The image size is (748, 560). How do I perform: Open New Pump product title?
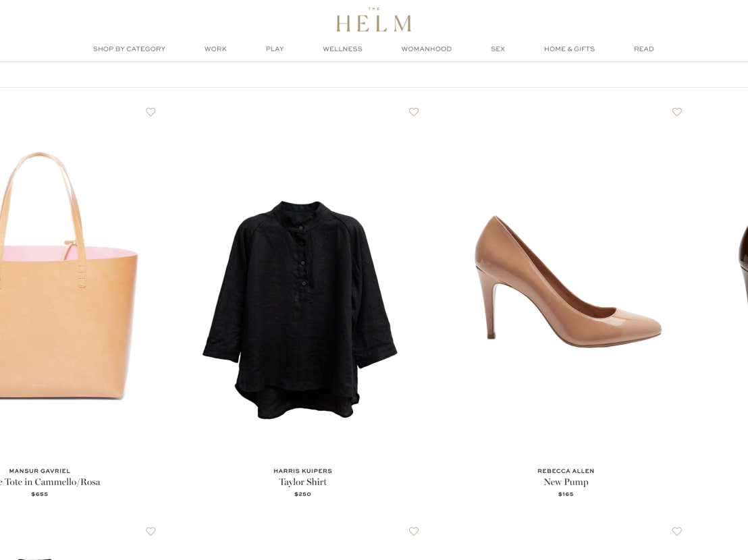coord(566,482)
